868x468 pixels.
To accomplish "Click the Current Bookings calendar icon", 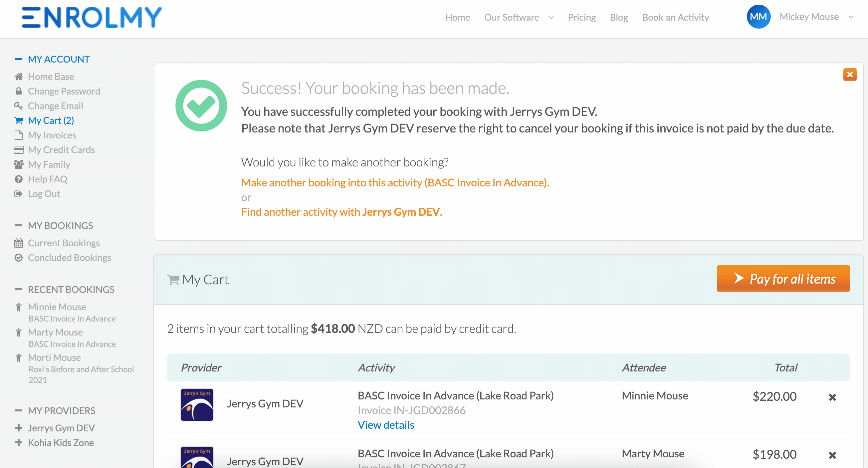I will [x=19, y=243].
